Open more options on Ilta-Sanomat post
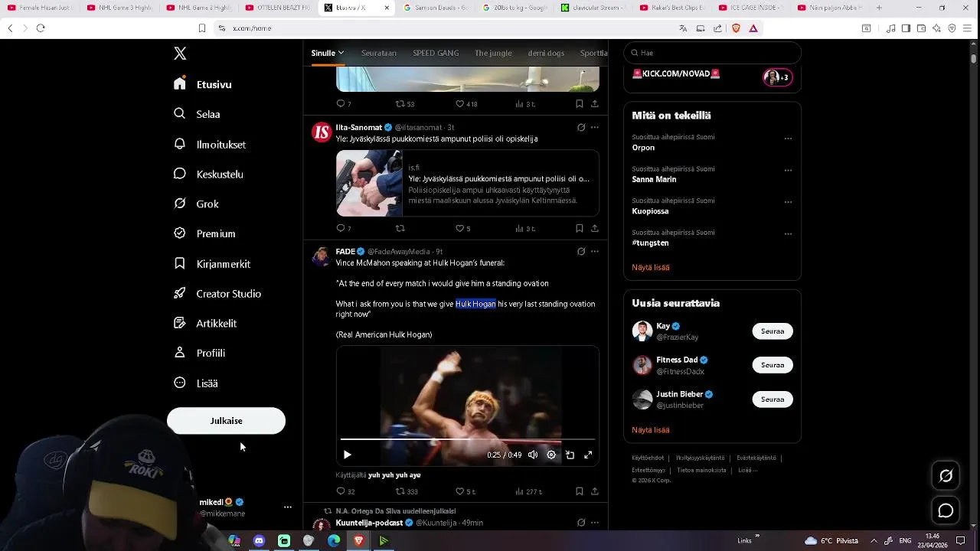Screen dimensions: 980x551 pyautogui.click(x=594, y=128)
